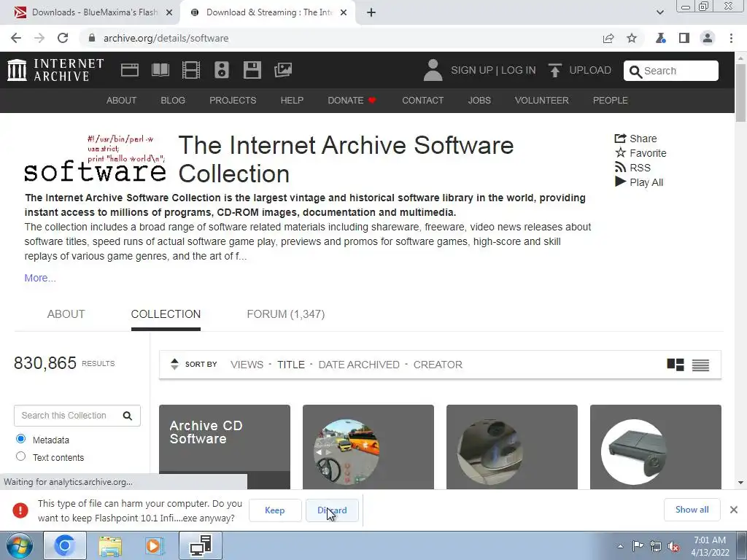Switch to tile grid view icon

click(676, 365)
